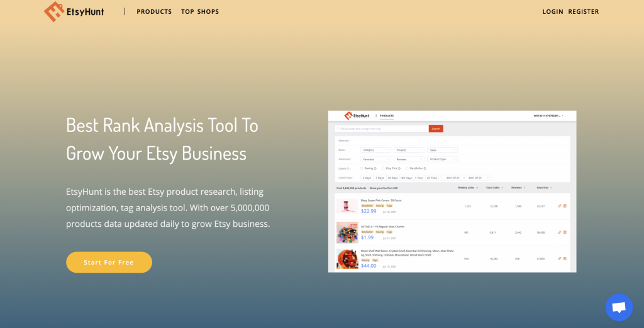
Task: Click the bookmark icon in the Shoe Charms row
Action: tap(565, 232)
